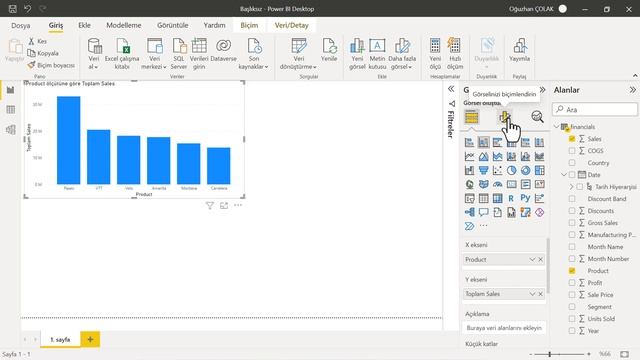The height and width of the screenshot is (360, 640).
Task: Click the zoom slider handle
Action: click(x=550, y=354)
